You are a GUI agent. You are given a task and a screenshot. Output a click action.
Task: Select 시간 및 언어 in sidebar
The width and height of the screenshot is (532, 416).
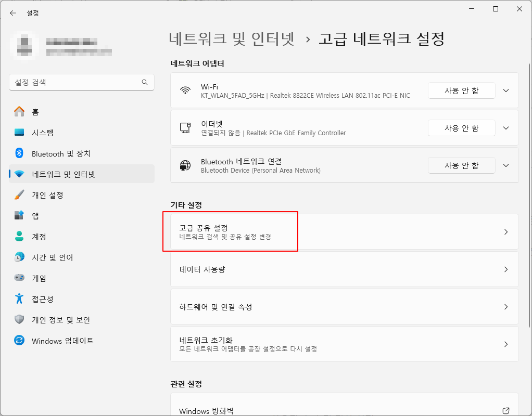(x=21, y=257)
